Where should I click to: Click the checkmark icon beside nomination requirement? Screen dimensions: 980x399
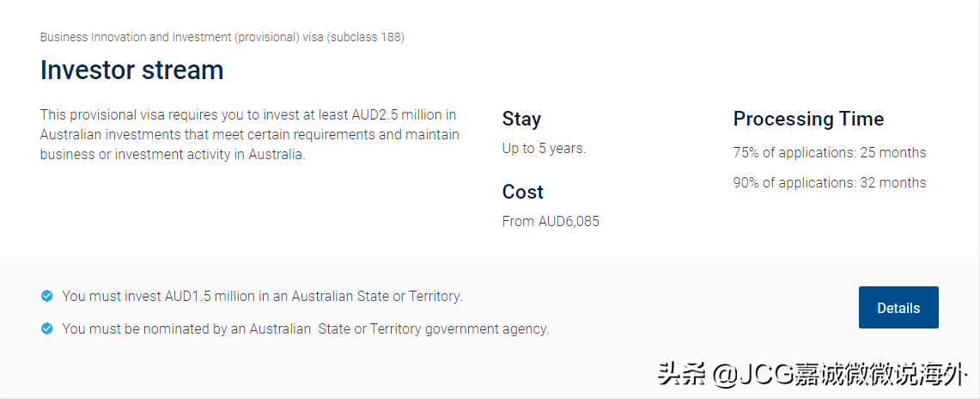tap(47, 328)
